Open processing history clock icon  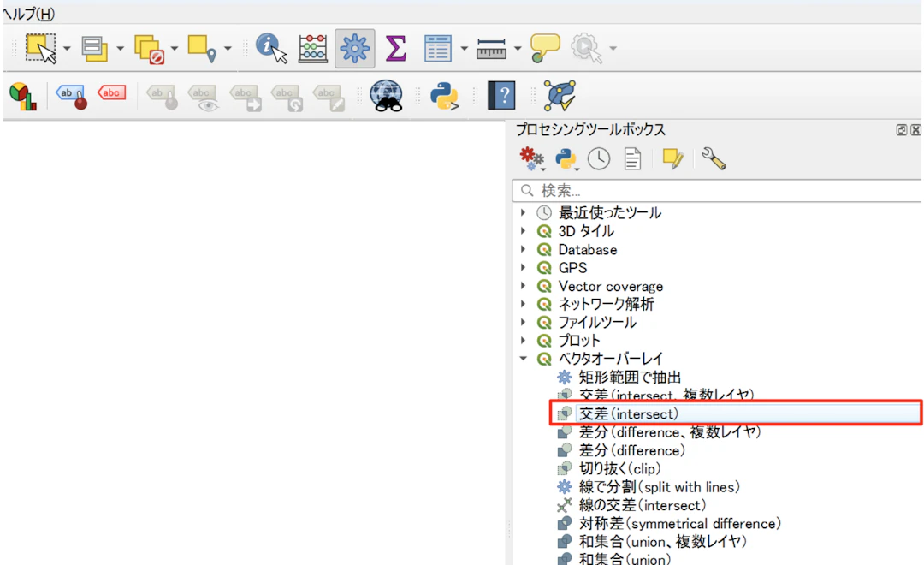[x=599, y=159]
